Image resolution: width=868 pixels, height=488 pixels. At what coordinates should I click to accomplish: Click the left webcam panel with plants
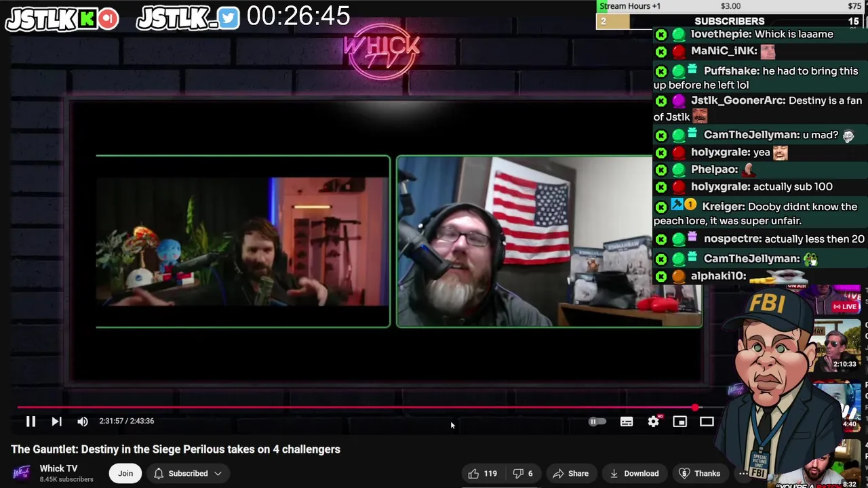(x=243, y=242)
